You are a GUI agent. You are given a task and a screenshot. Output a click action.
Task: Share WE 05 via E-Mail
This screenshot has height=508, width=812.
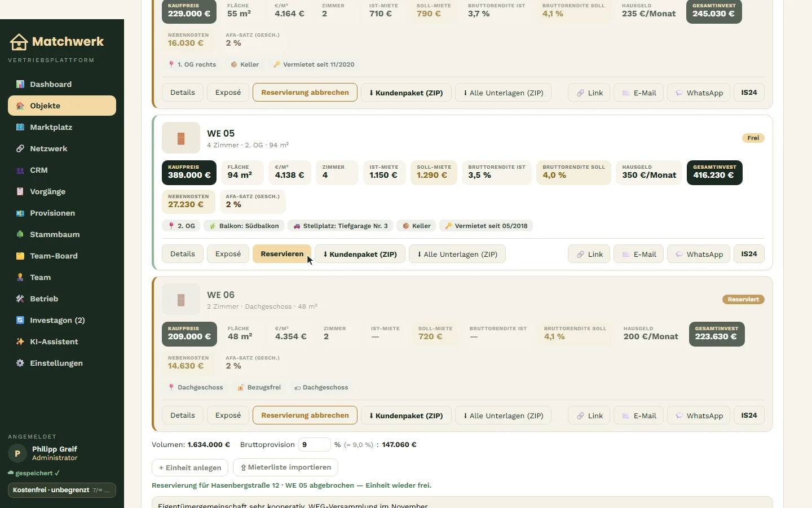point(638,254)
